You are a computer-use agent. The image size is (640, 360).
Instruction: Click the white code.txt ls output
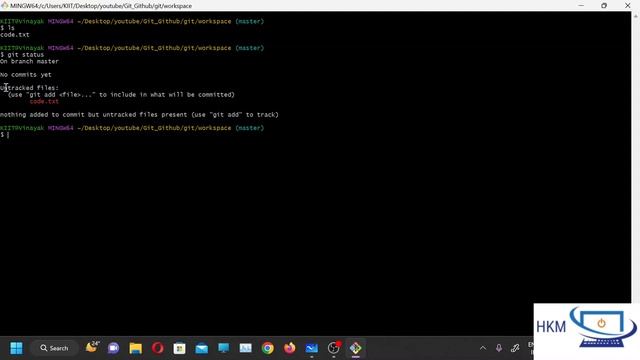(15, 35)
